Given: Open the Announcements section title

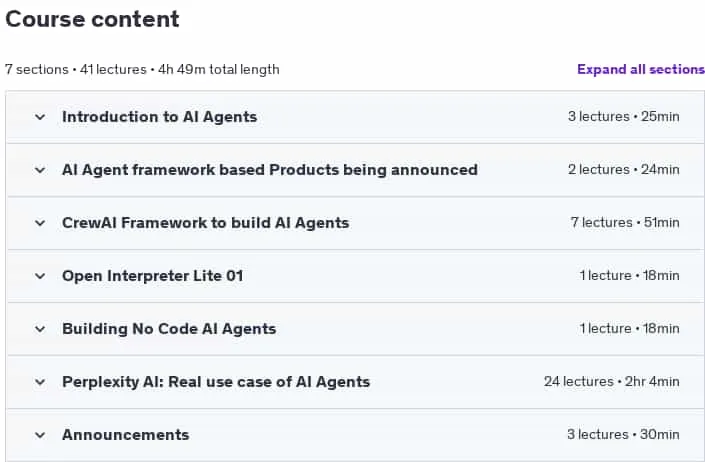Looking at the screenshot, I should (125, 435).
